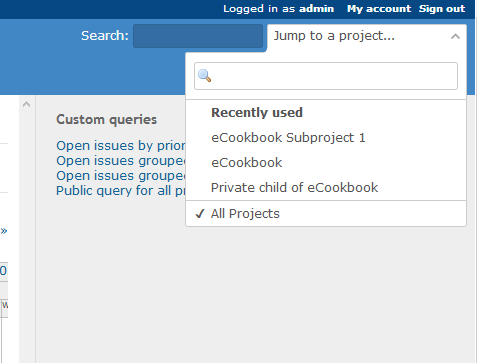Viewport: 477px width, 363px height.
Task: Collapse the Jump to a project dropdown
Action: (x=367, y=36)
